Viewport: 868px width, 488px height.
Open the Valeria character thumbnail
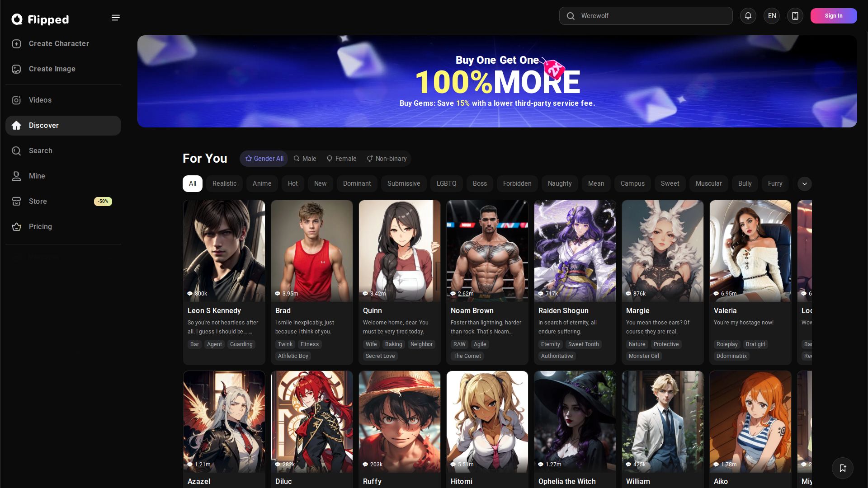[750, 251]
